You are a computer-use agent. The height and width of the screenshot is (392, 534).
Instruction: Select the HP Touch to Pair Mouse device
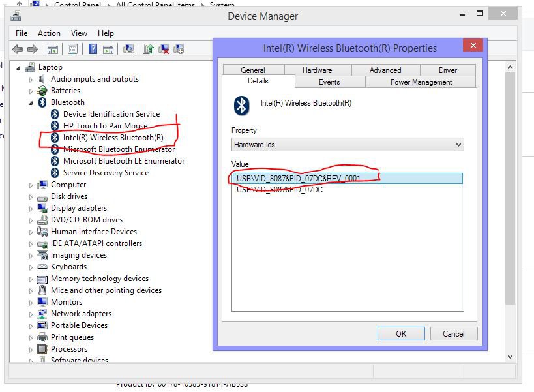(105, 126)
